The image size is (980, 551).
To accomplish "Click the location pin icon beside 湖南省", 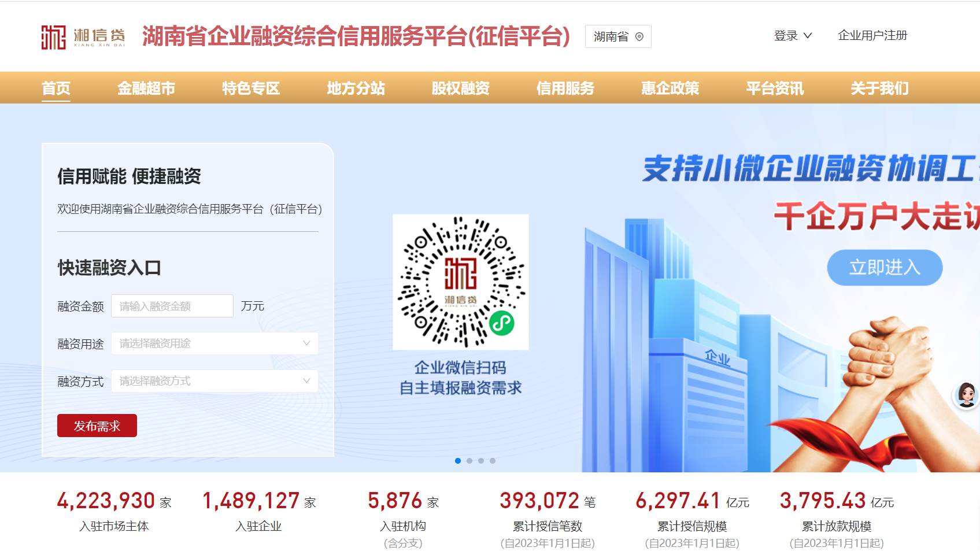I will click(639, 36).
